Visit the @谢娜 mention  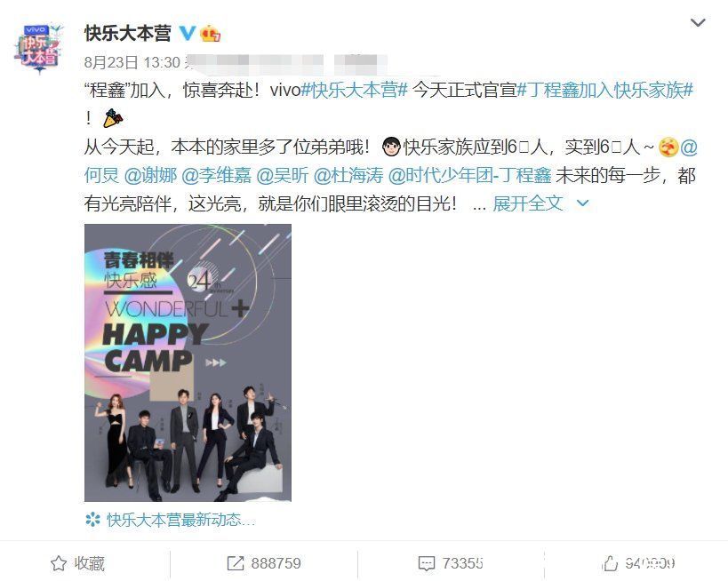coord(151,175)
